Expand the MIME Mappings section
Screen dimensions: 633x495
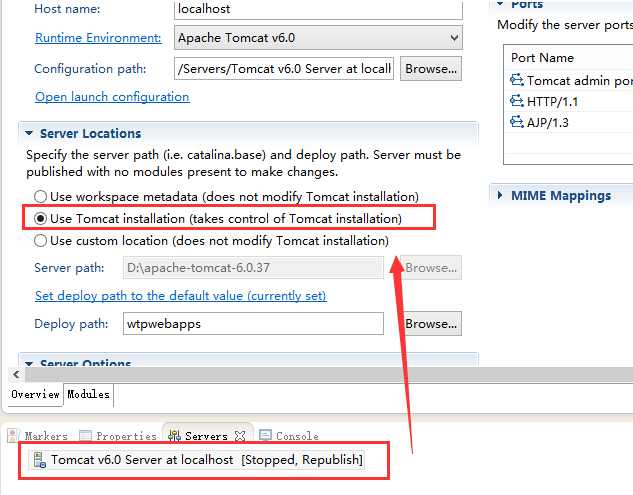[x=500, y=195]
